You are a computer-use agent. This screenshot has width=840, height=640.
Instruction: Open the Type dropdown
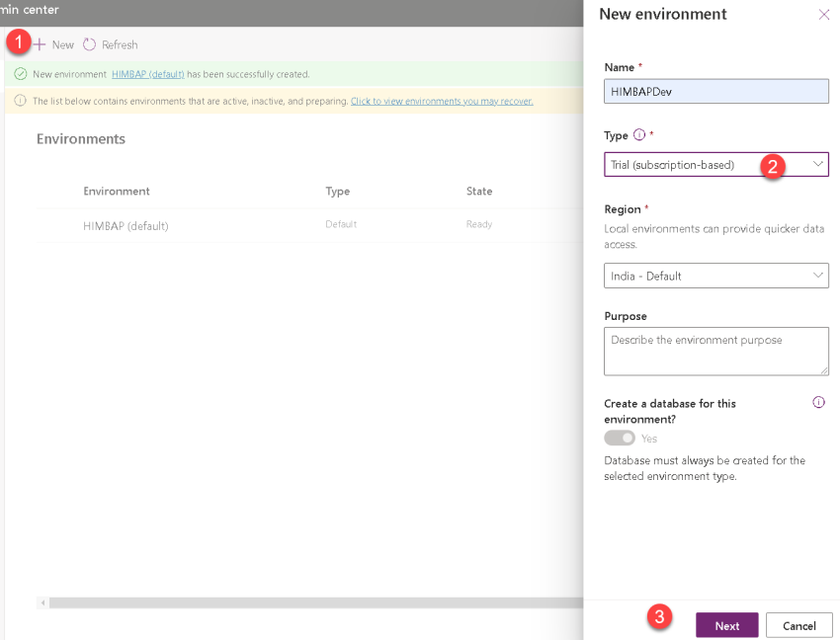point(715,164)
